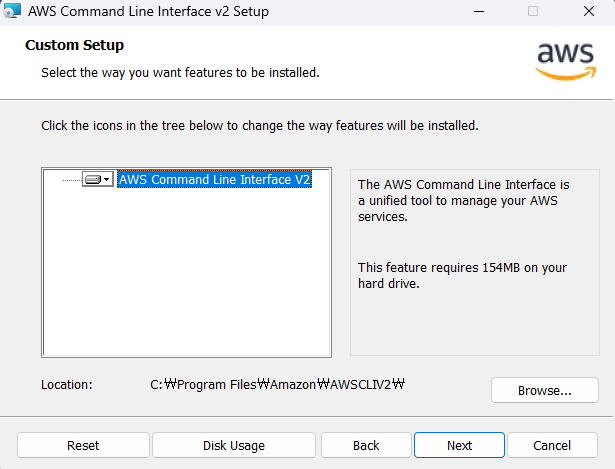This screenshot has width=615, height=469.
Task: Click the AWS logo in the header
Action: pos(566,61)
